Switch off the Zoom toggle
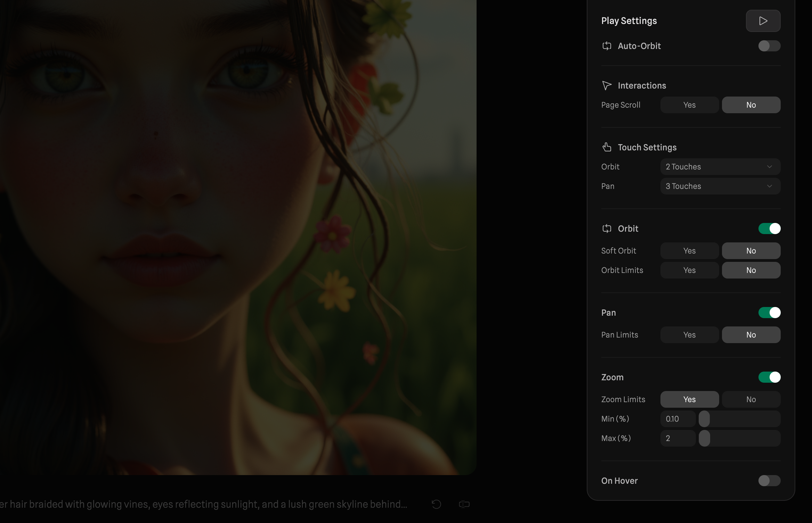Screen dimensions: 812x523 [769, 377]
